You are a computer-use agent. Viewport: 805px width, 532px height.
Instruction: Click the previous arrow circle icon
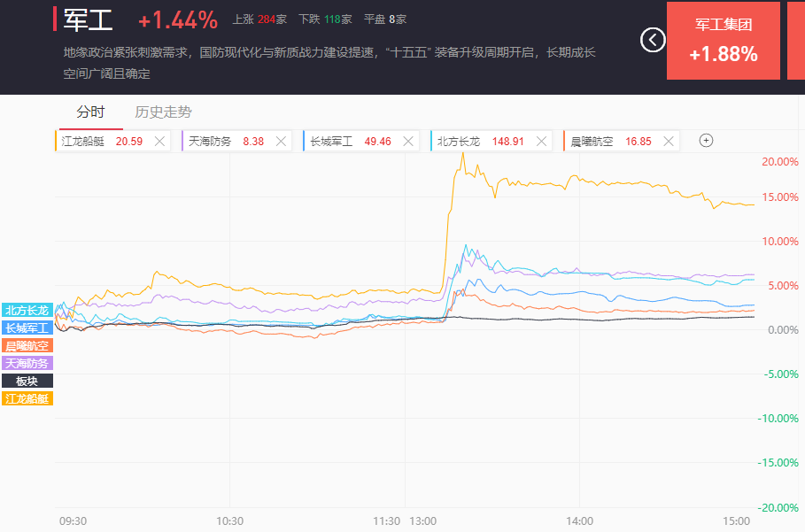pos(653,40)
